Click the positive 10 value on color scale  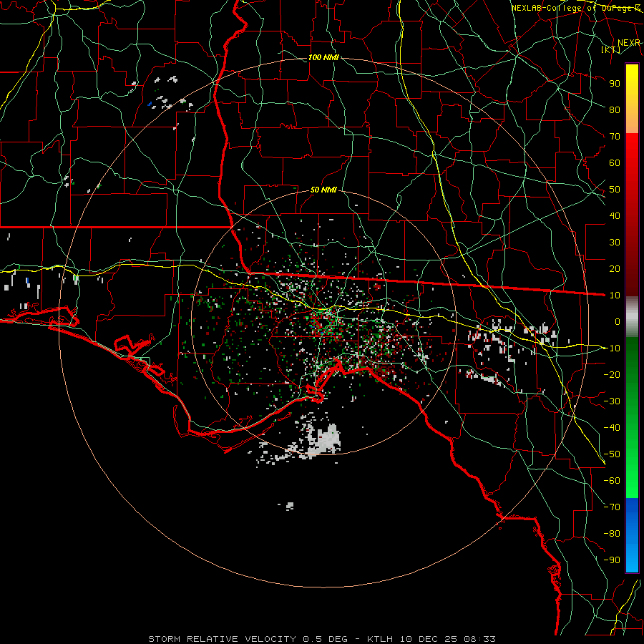(615, 296)
